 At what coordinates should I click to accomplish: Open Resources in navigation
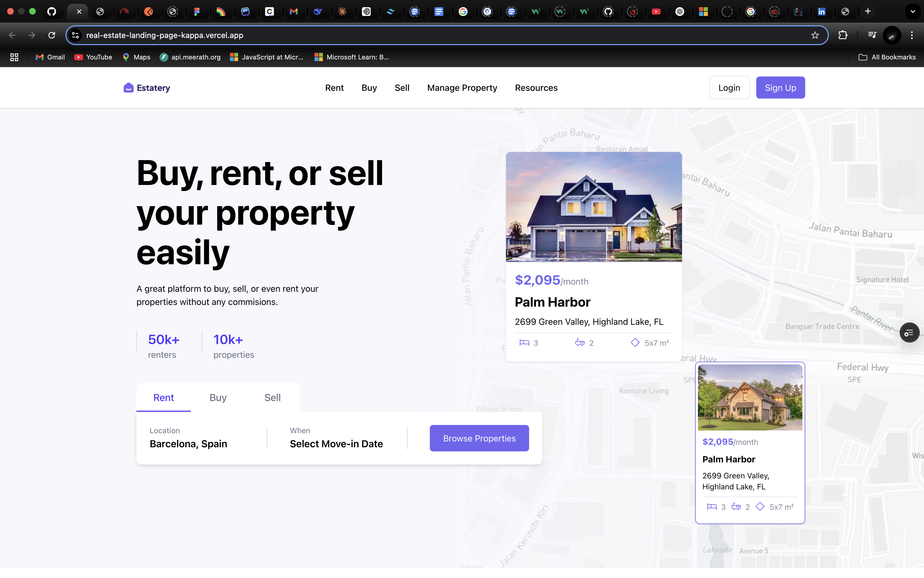[536, 88]
